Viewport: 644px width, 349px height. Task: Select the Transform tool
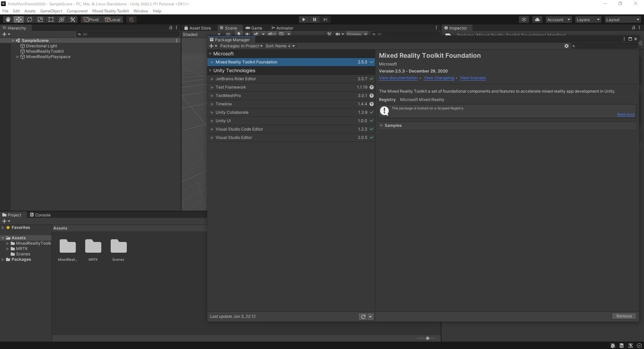click(62, 19)
